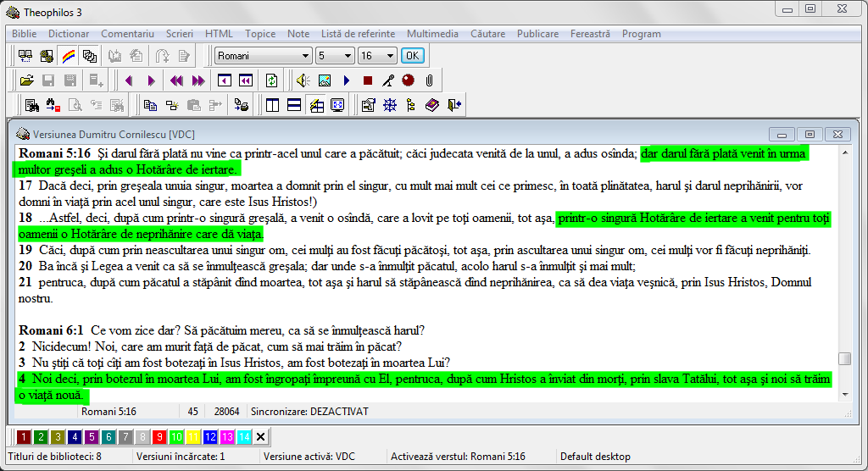Image resolution: width=868 pixels, height=471 pixels.
Task: Click the window with double left arrow icon
Action: click(246, 80)
